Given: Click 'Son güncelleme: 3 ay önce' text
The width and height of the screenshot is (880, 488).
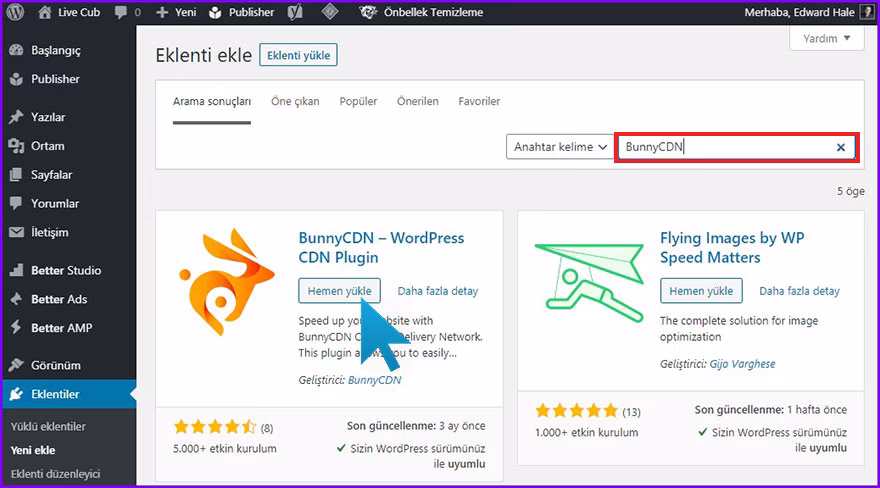Looking at the screenshot, I should tap(416, 426).
